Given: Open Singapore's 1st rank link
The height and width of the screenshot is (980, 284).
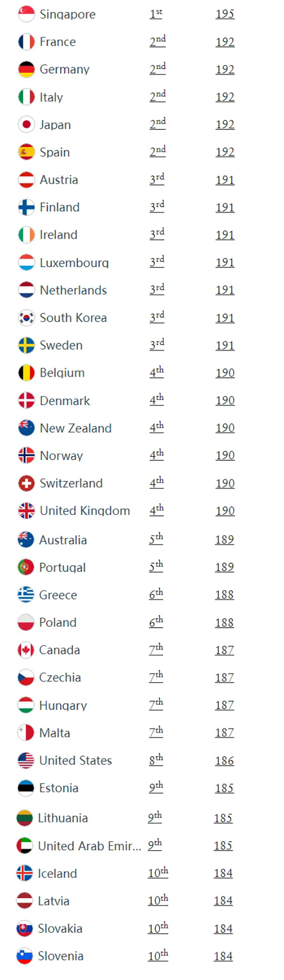Looking at the screenshot, I should (156, 14).
